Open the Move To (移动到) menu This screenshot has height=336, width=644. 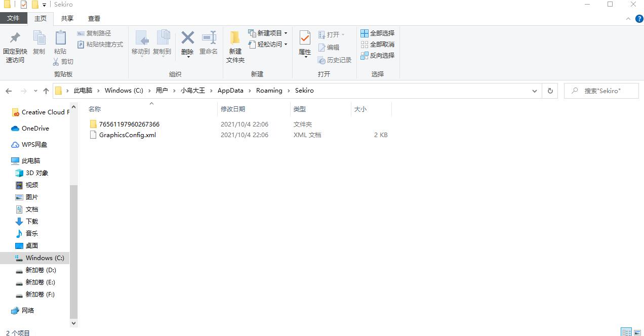pos(141,44)
